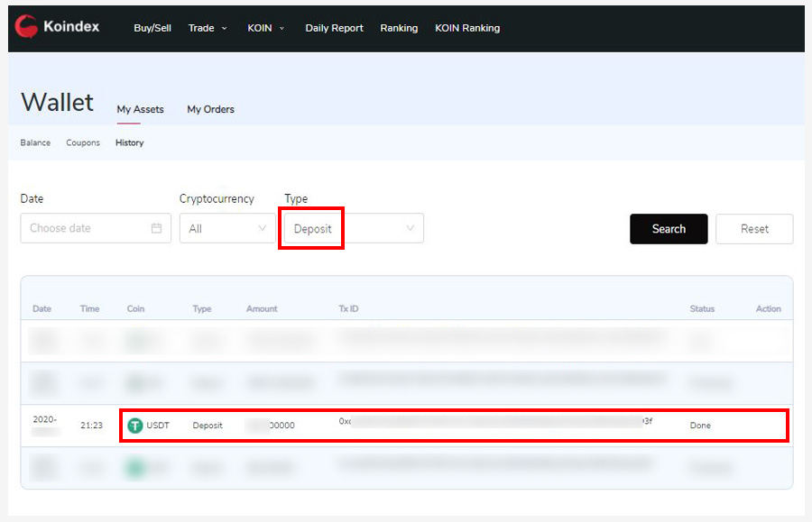Screen dimensions: 812x522
Task: Expand the KOIN navigation dropdown
Action: 265,28
